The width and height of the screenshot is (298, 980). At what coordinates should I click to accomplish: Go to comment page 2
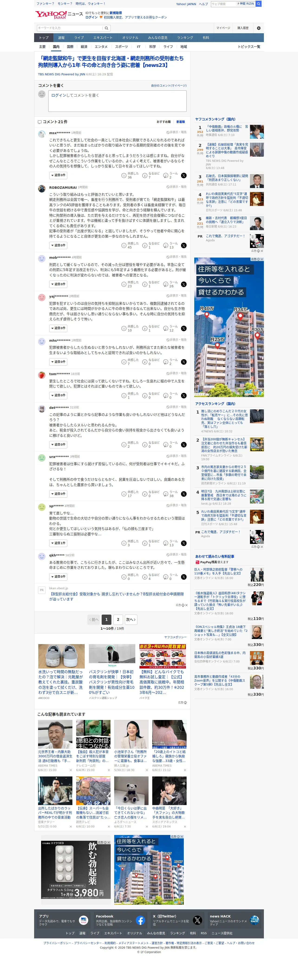tap(118, 620)
